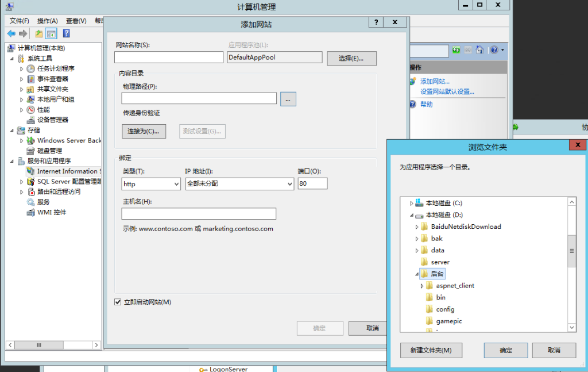This screenshot has height=372, width=588.
Task: Click 新建文件夹(M) button
Action: [x=430, y=350]
